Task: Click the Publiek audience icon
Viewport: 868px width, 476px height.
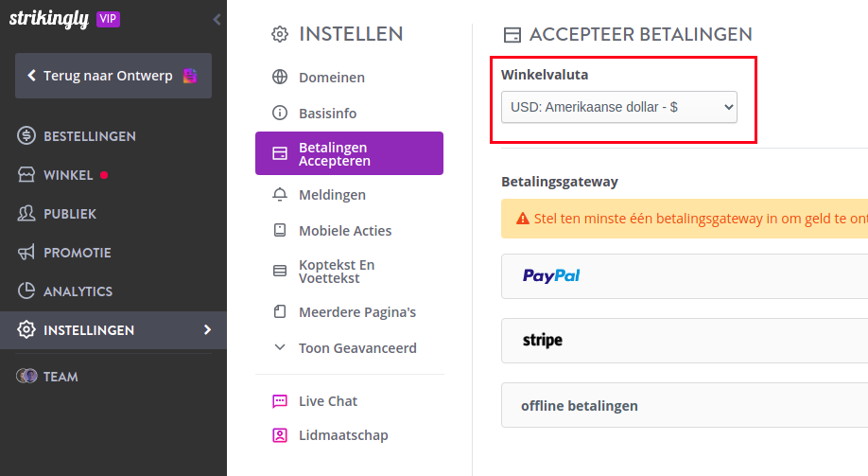Action: (26, 213)
